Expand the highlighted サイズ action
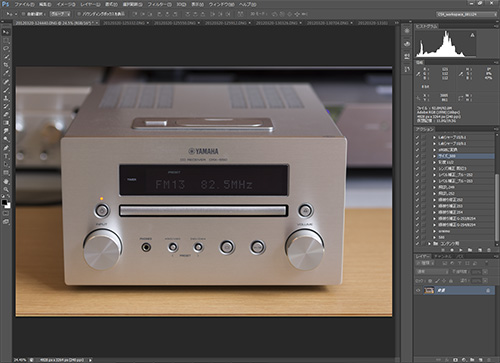Image resolution: width=500 pixels, height=363 pixels. click(x=434, y=156)
